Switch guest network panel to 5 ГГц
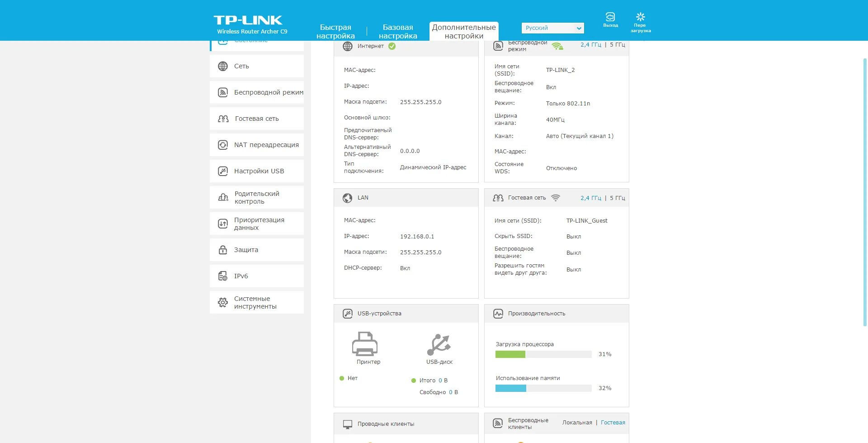Viewport: 868px width, 443px height. (x=618, y=198)
